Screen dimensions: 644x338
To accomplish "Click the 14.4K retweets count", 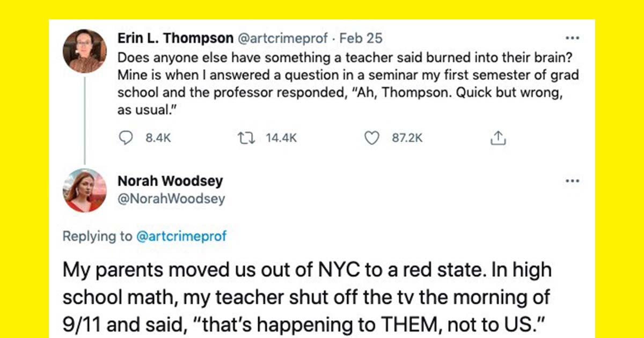I will pos(281,138).
